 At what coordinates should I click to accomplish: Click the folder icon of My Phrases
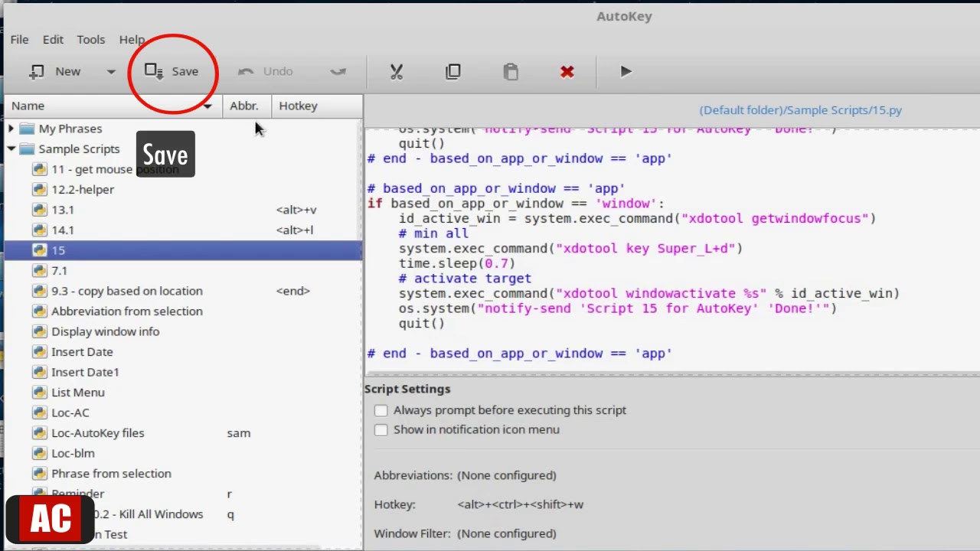(27, 129)
